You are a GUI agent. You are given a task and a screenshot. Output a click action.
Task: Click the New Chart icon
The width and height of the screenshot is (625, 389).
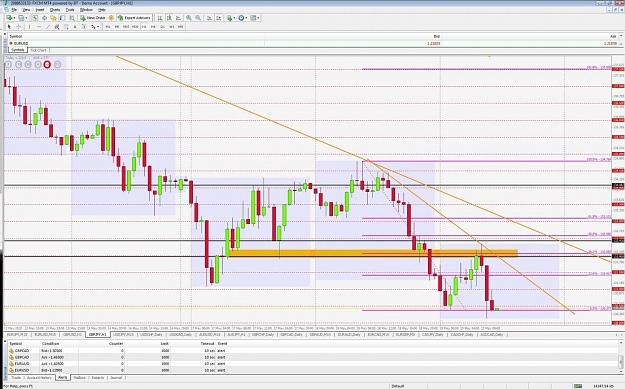click(x=9, y=18)
